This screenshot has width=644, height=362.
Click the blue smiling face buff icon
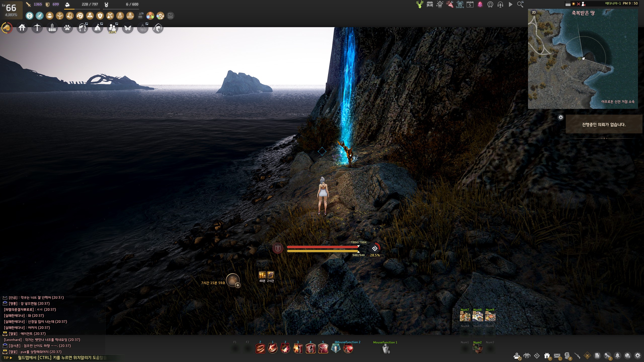click(29, 16)
